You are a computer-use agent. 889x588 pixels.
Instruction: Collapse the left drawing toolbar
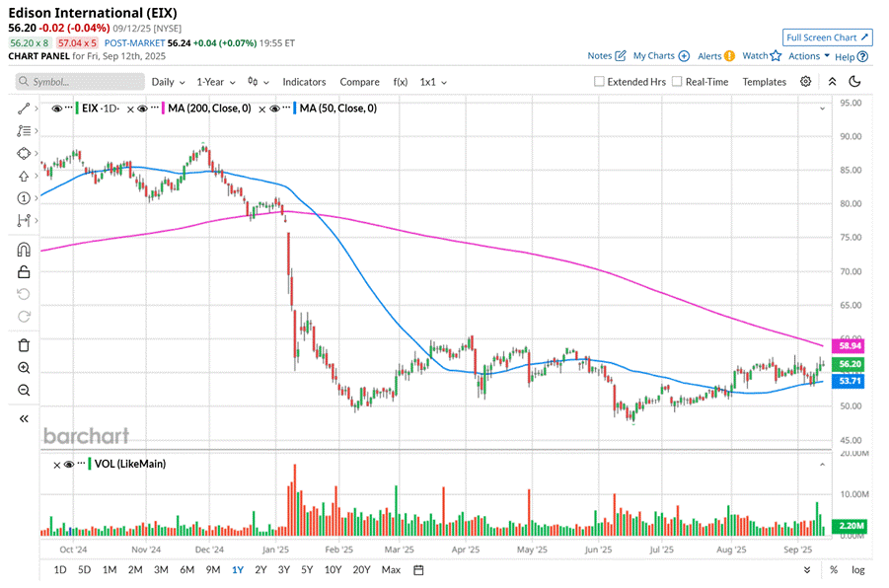(24, 419)
